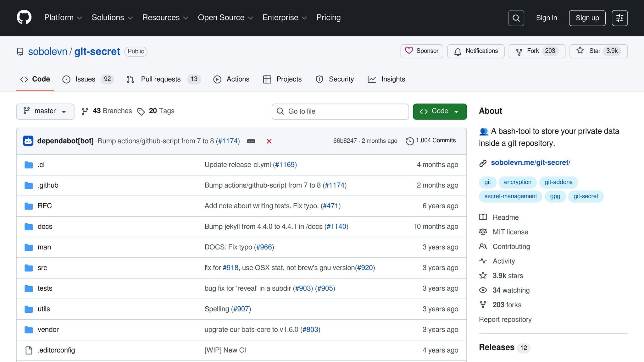The image size is (644, 362).
Task: Click the Sponsor heart button
Action: (422, 51)
